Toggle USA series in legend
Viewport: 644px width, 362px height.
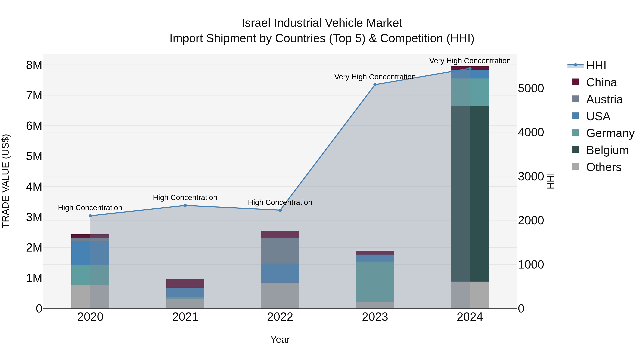click(591, 116)
